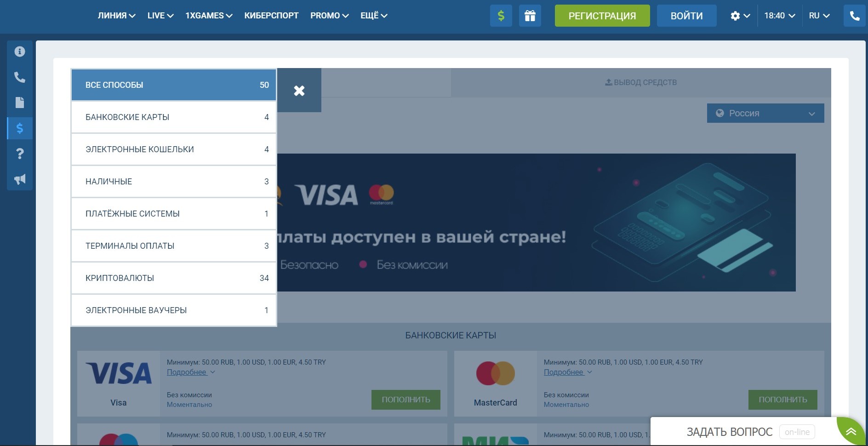
Task: Expand the ЛИНИЯ menu
Action: click(117, 16)
